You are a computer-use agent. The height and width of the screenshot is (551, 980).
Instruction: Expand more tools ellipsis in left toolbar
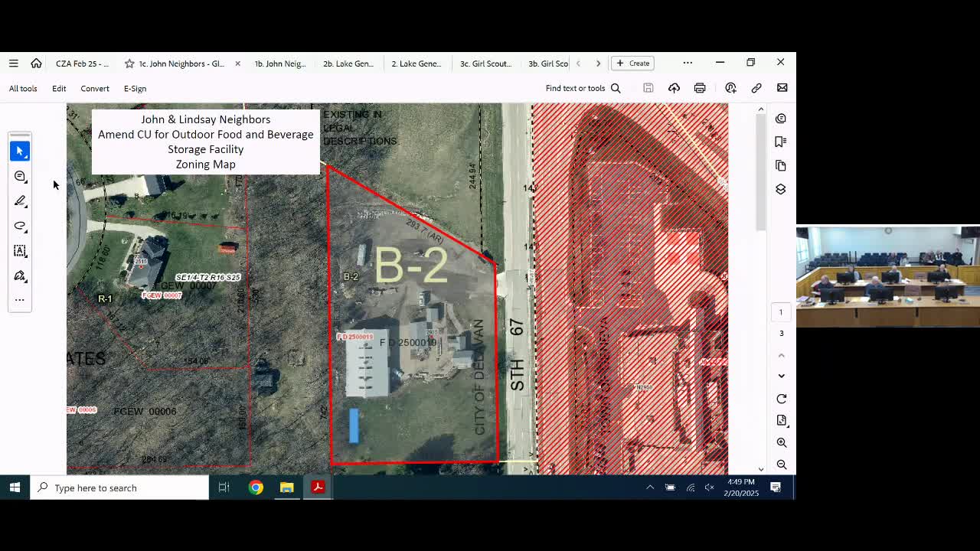tap(20, 300)
